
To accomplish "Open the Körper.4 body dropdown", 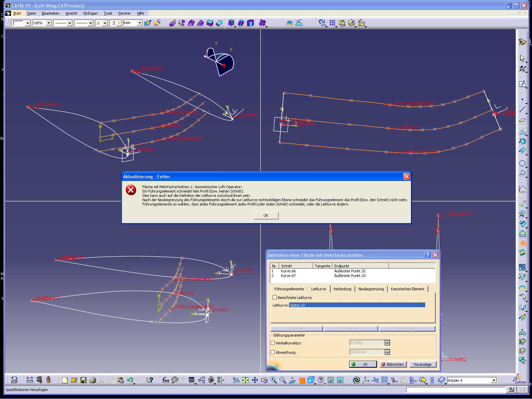I will (494, 380).
